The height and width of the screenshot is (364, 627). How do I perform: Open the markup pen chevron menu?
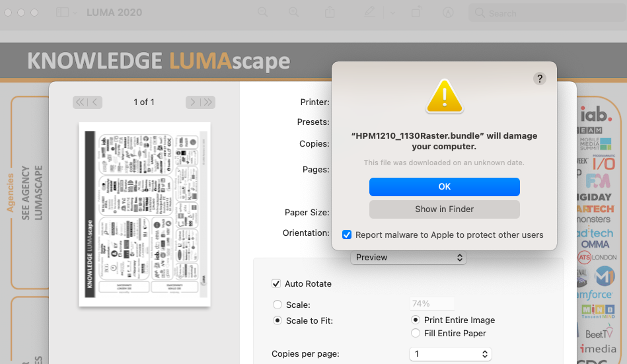(392, 13)
